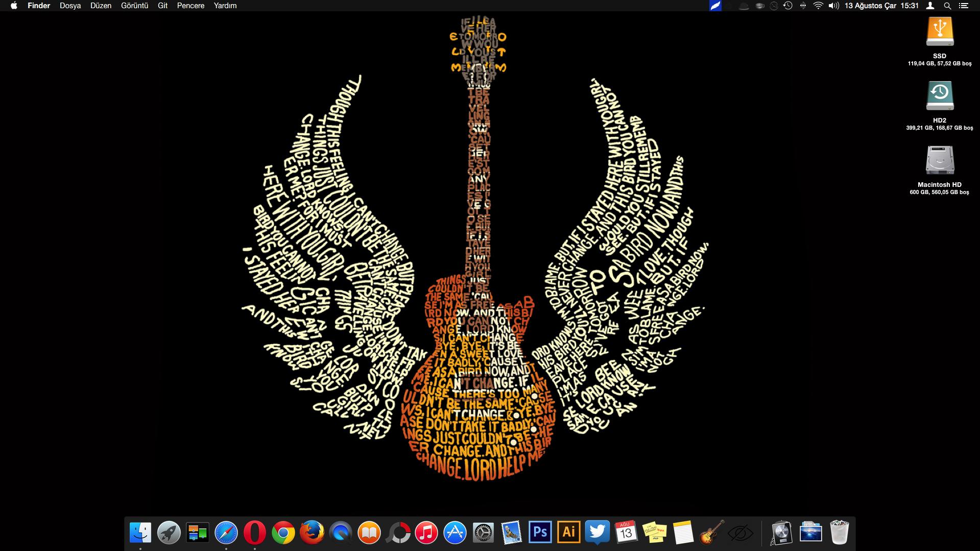The image size is (980, 551).
Task: Open Twitter app in dock
Action: [597, 533]
